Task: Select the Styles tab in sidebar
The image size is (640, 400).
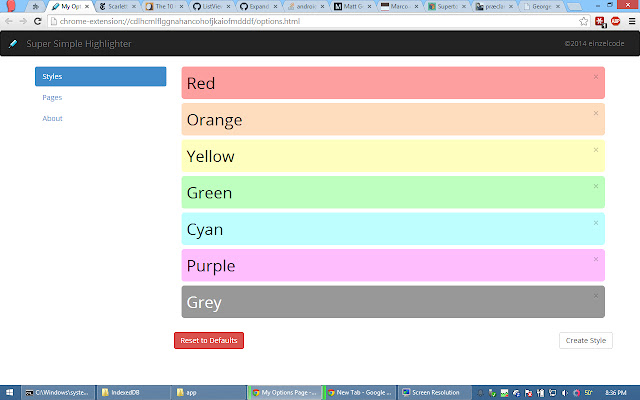Action: coord(100,76)
